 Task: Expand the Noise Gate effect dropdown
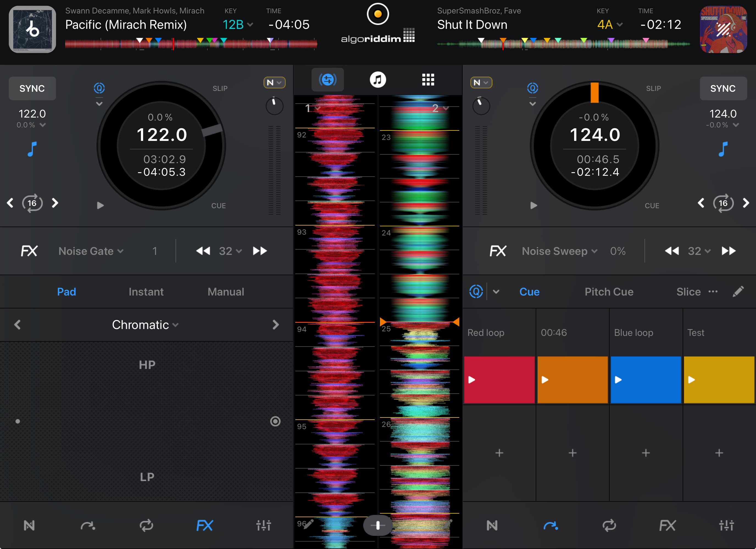(91, 251)
